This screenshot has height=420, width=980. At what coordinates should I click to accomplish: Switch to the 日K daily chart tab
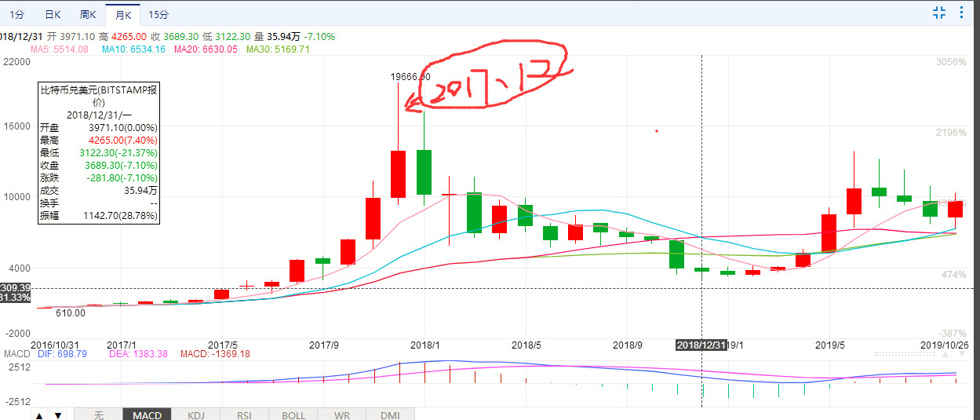point(53,14)
